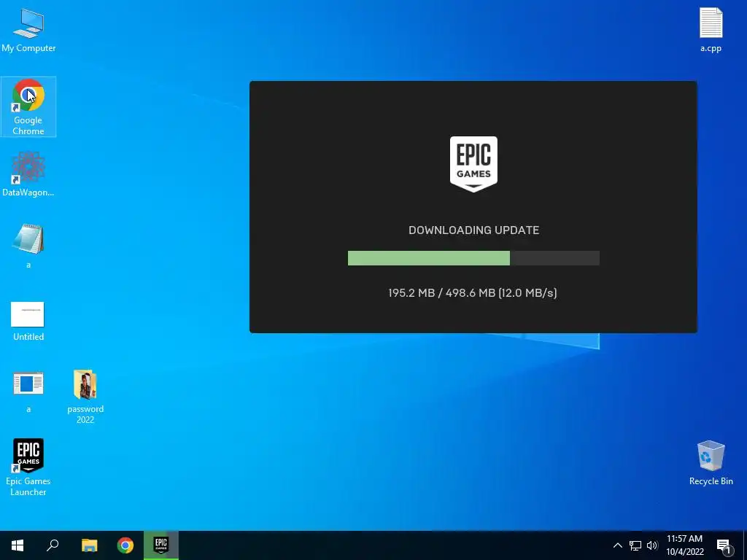747x560 pixels.
Task: Open taskbar search magnifier
Action: click(53, 545)
